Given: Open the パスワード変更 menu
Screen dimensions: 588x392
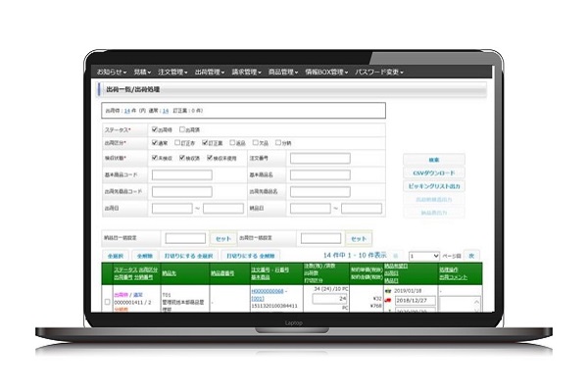Looking at the screenshot, I should click(x=379, y=73).
